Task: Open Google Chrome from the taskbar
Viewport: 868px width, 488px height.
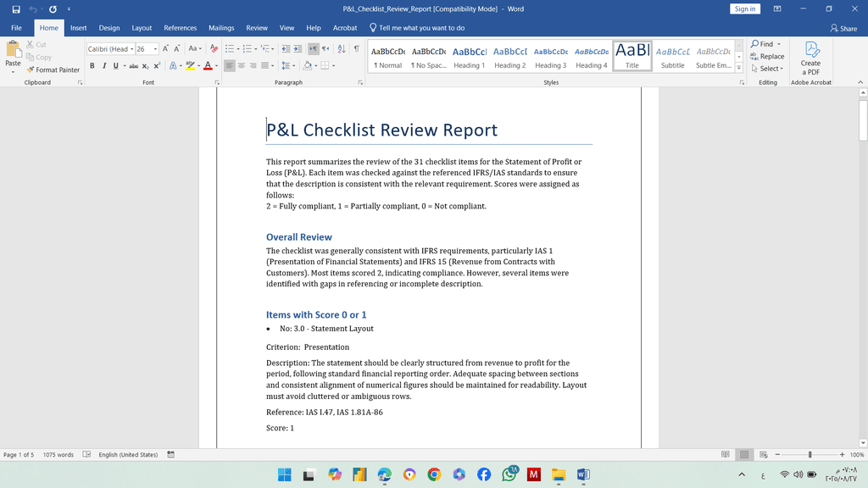Action: (x=434, y=474)
